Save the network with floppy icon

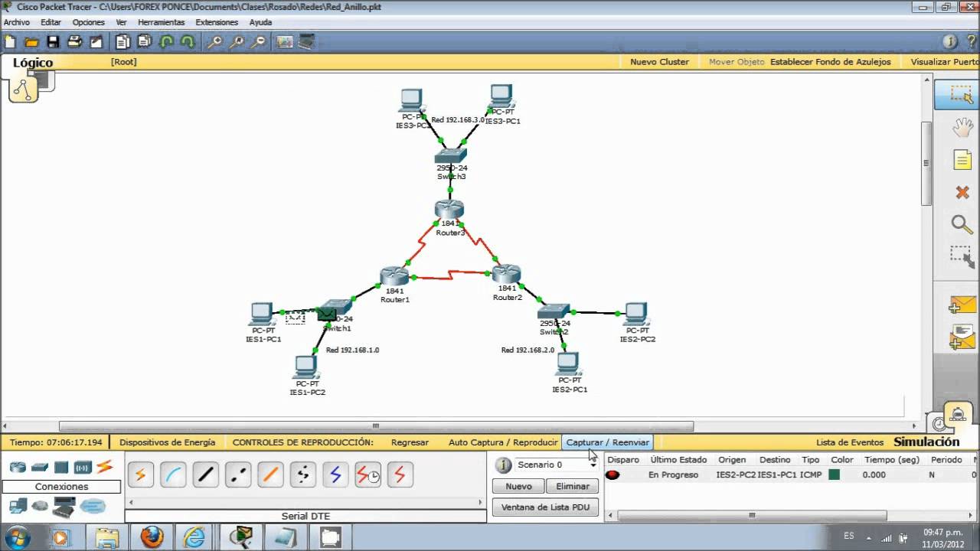tap(53, 42)
